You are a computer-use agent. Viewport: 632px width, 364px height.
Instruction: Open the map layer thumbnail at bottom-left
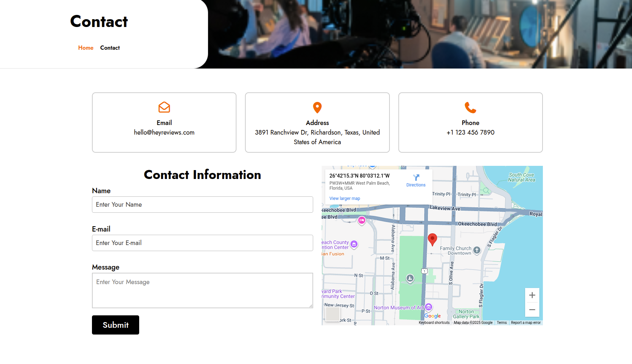point(333,314)
